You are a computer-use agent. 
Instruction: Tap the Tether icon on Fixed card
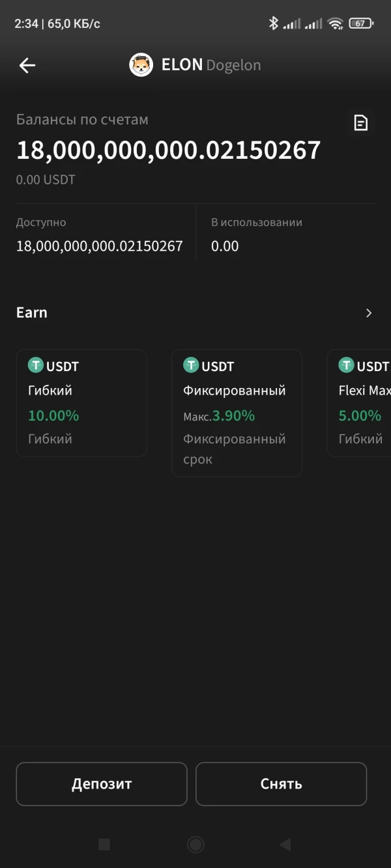tap(190, 365)
